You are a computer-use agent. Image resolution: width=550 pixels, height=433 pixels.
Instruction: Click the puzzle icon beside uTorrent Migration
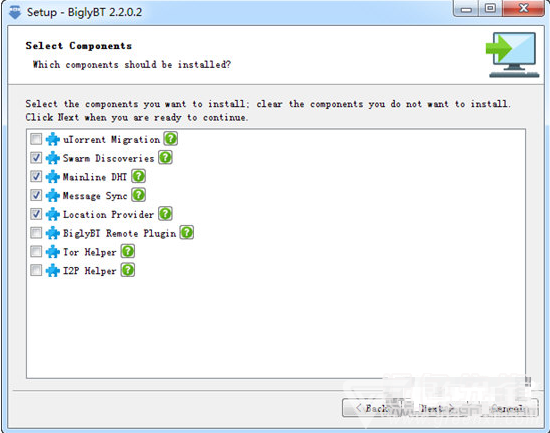pos(53,139)
